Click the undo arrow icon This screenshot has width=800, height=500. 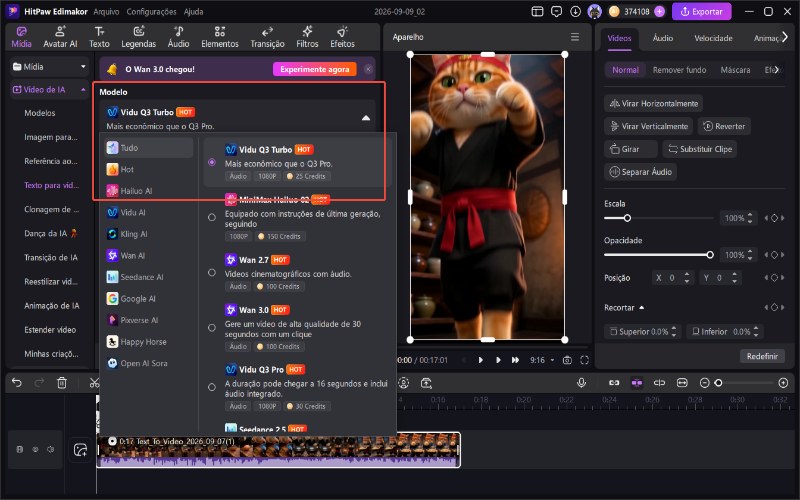click(16, 383)
